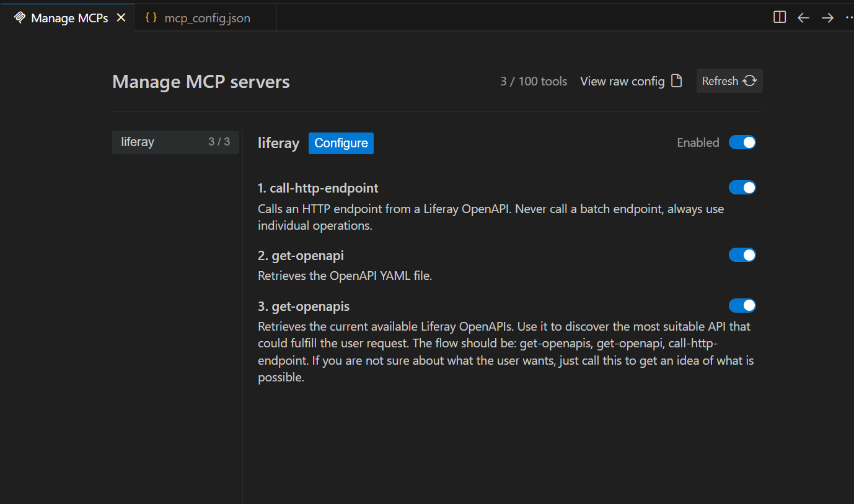The image size is (854, 504).
Task: Click the '1. call-http-endpoint' tool title
Action: [x=318, y=188]
